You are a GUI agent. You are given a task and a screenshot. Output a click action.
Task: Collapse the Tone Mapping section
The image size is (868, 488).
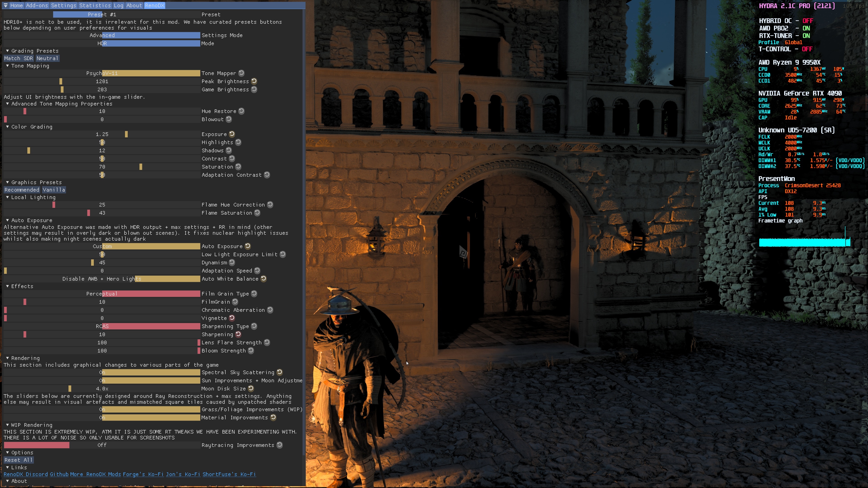click(x=7, y=66)
